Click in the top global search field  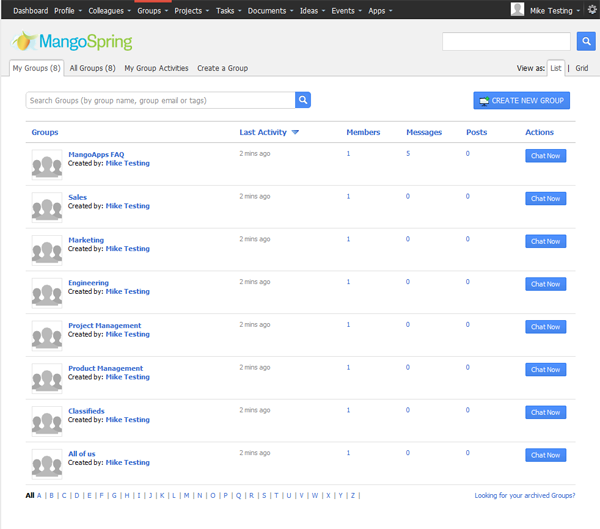(x=506, y=41)
